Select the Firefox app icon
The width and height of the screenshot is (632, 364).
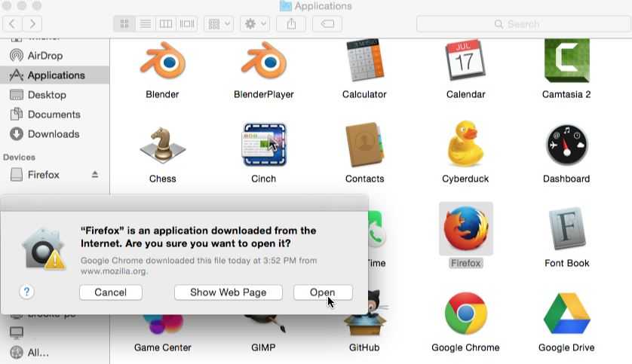[x=466, y=228]
